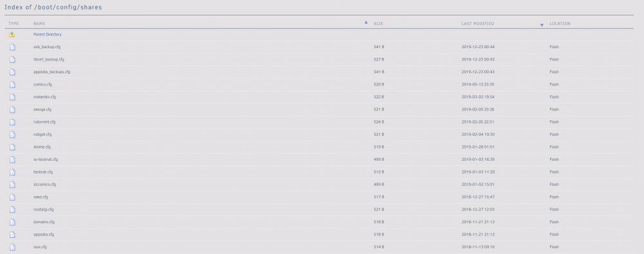
Task: Open the isos.cfg file
Action: [x=40, y=247]
